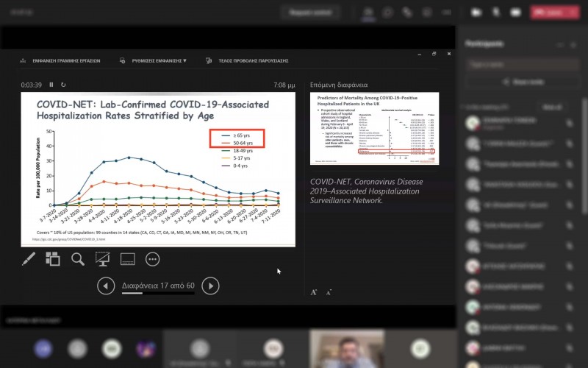The width and height of the screenshot is (588, 368).
Task: Go to the previous slide arrow
Action: 107,286
